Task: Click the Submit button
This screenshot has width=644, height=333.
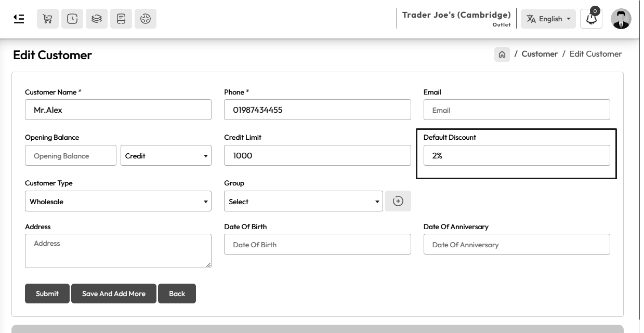Action: coord(47,294)
